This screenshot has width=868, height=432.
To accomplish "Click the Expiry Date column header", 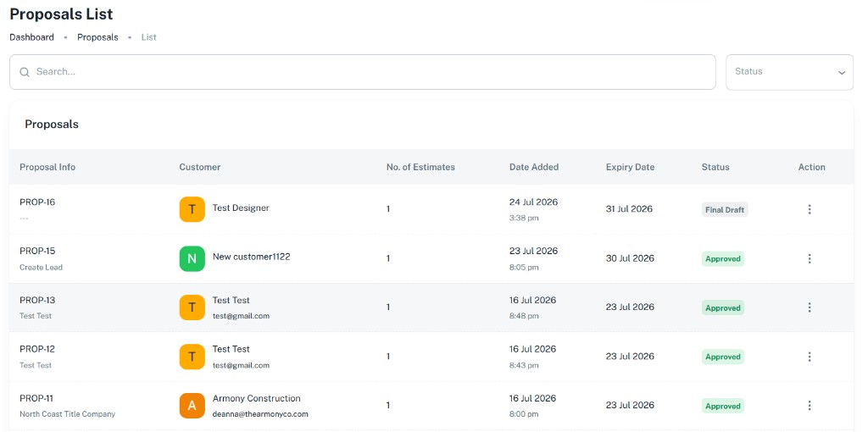I will coord(630,167).
